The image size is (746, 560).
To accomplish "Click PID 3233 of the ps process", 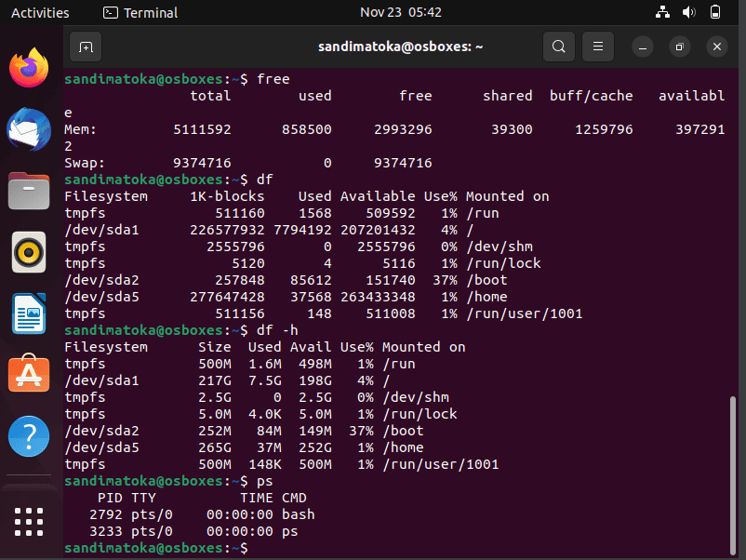I will [106, 531].
